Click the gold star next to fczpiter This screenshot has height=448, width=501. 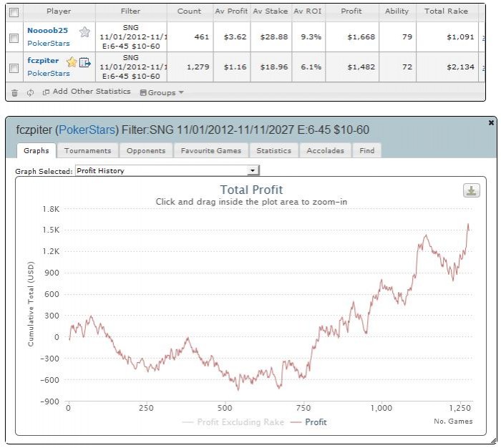[72, 62]
